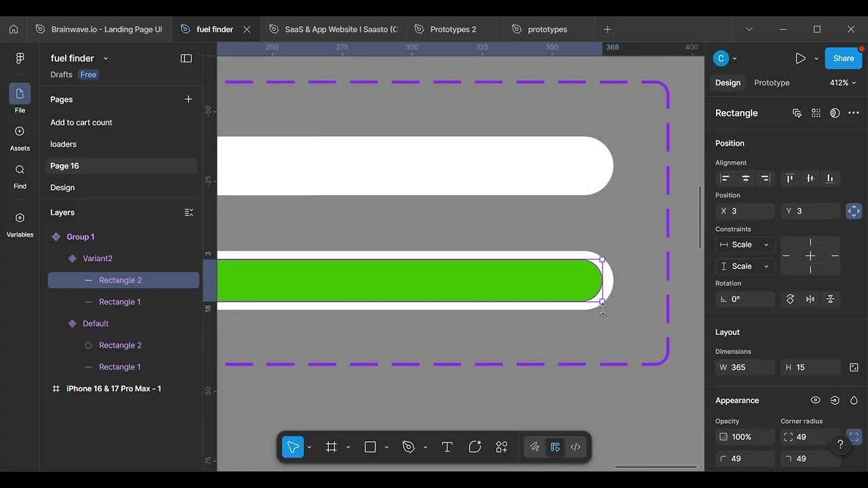868x488 pixels.
Task: Add a new page with plus icon
Action: pyautogui.click(x=189, y=99)
